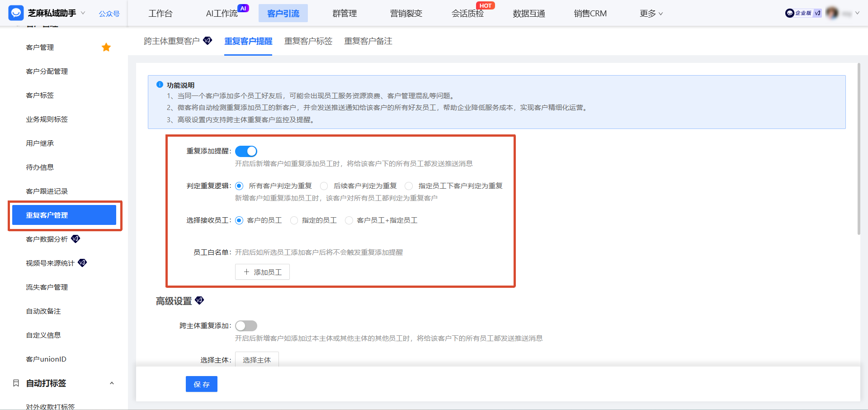Click the V3 diamond badge beside 客户数据分析
Screen dimensions: 868x410
[x=76, y=239]
